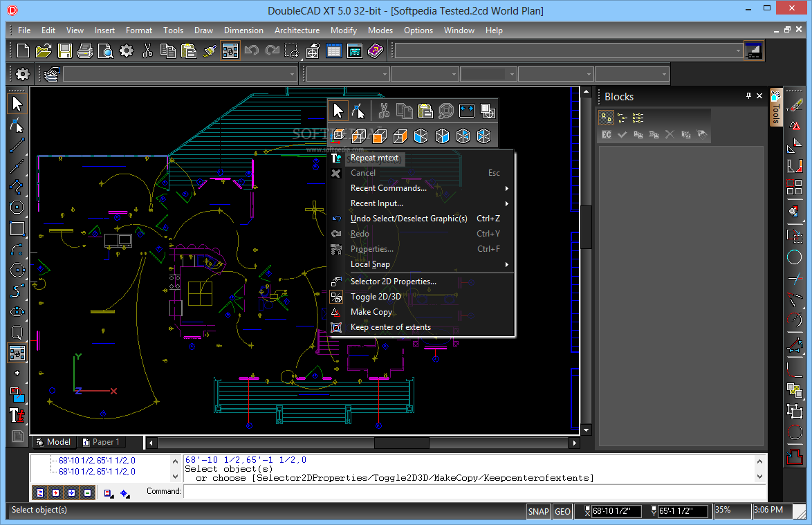The height and width of the screenshot is (525, 812).
Task: Open the Dimension menu
Action: click(x=243, y=30)
